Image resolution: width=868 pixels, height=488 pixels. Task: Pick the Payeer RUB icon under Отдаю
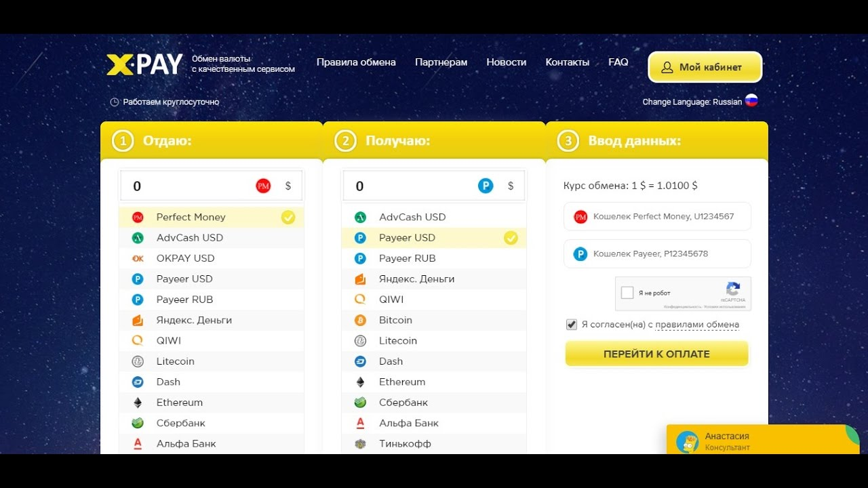point(138,300)
